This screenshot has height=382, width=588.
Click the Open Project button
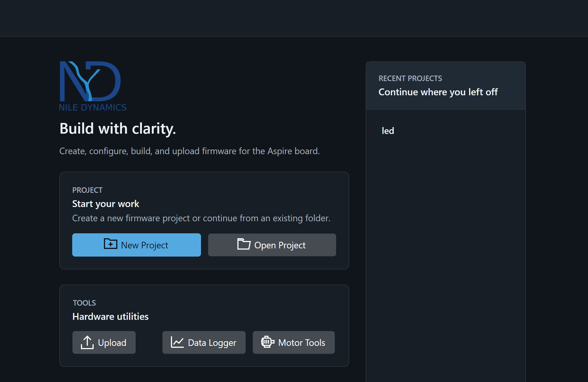click(272, 245)
